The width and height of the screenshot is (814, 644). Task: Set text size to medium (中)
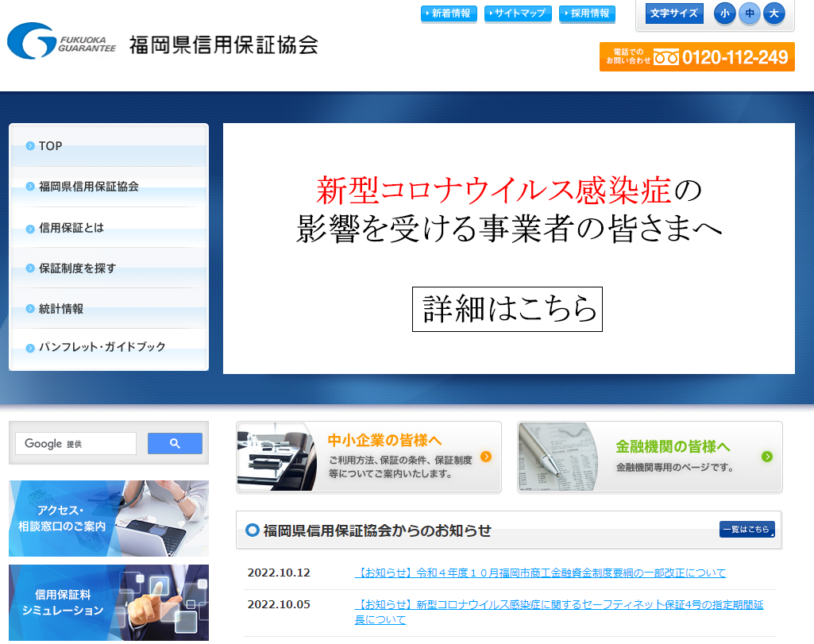click(x=750, y=13)
